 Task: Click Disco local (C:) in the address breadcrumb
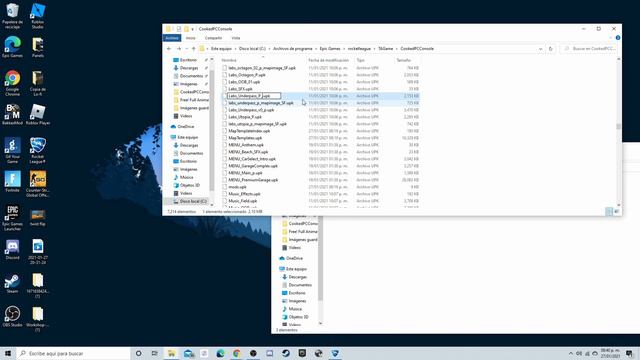pos(252,49)
